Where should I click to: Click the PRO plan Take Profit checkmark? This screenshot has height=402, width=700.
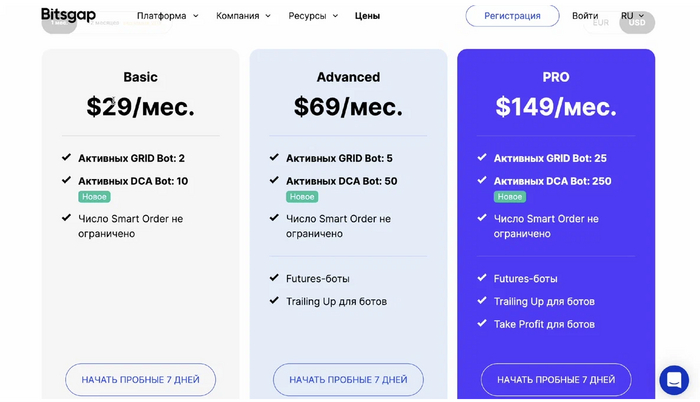(x=482, y=324)
